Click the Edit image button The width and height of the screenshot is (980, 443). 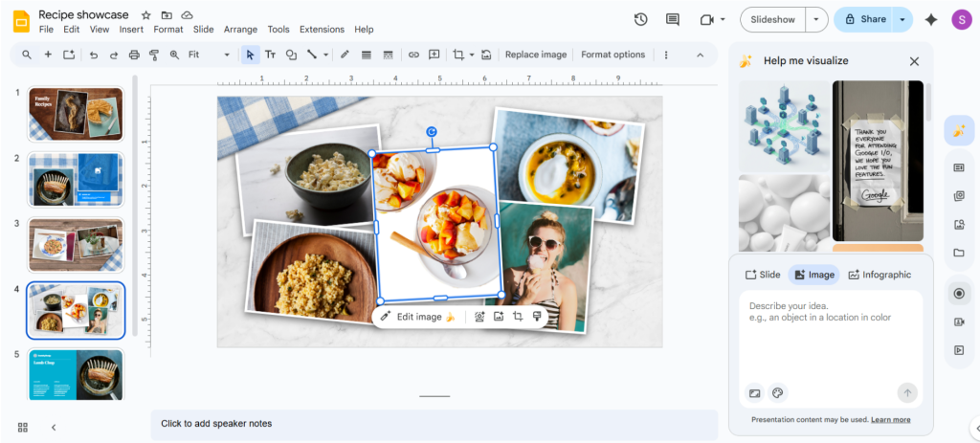pyautogui.click(x=418, y=317)
